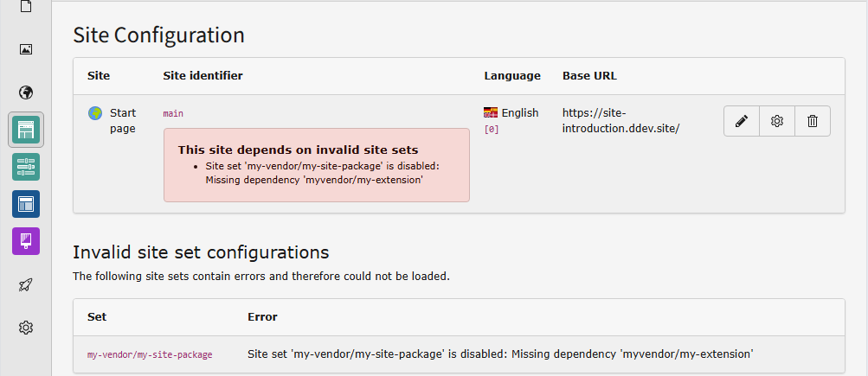Click the 'English' language label
This screenshot has height=376, width=868.
[x=520, y=112]
